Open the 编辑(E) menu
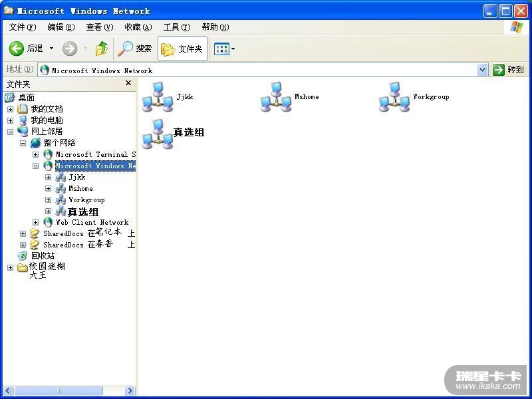 [61, 27]
